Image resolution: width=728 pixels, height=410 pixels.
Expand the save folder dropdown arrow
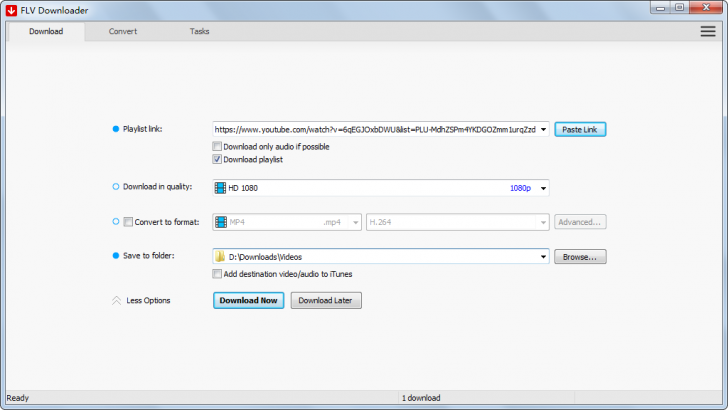(x=543, y=257)
